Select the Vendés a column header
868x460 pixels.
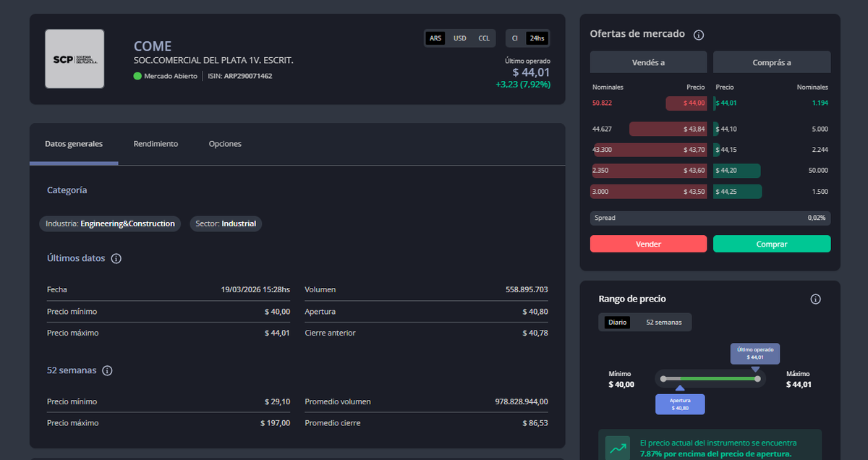(x=648, y=62)
